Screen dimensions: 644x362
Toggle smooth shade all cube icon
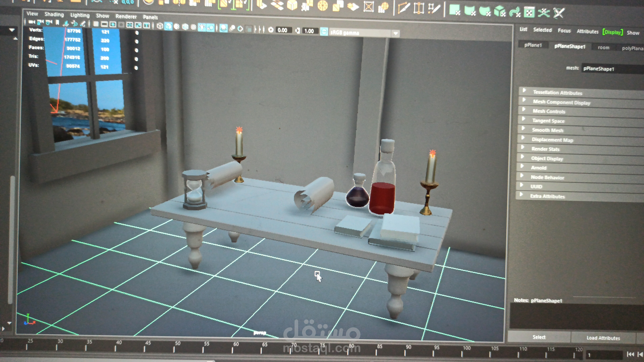point(168,26)
